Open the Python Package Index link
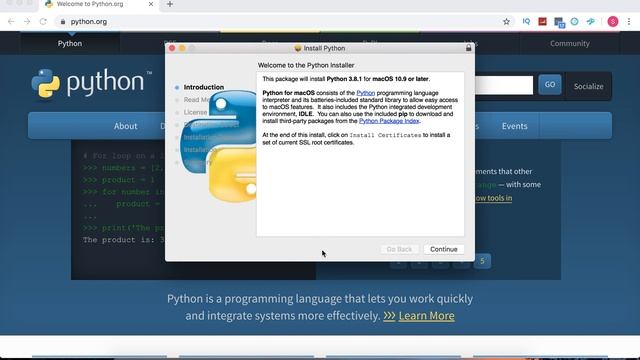Image resolution: width=640 pixels, height=360 pixels. pyautogui.click(x=389, y=121)
